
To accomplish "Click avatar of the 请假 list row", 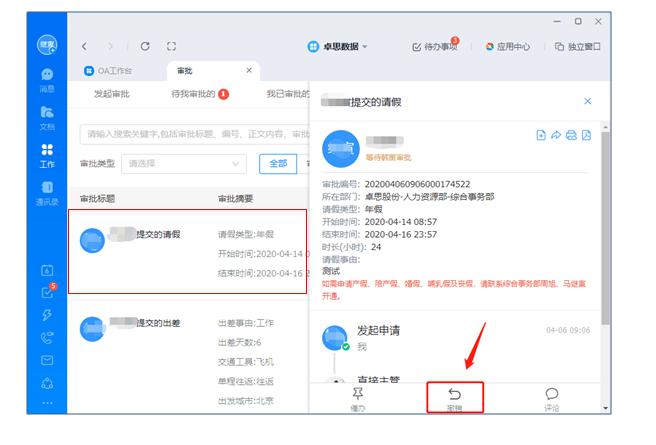I will point(92,240).
